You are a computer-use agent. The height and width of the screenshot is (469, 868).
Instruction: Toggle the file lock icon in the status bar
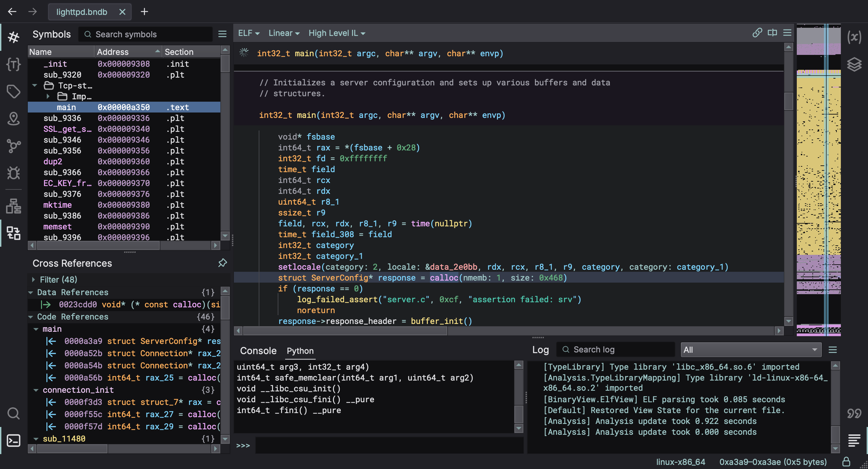click(x=846, y=462)
